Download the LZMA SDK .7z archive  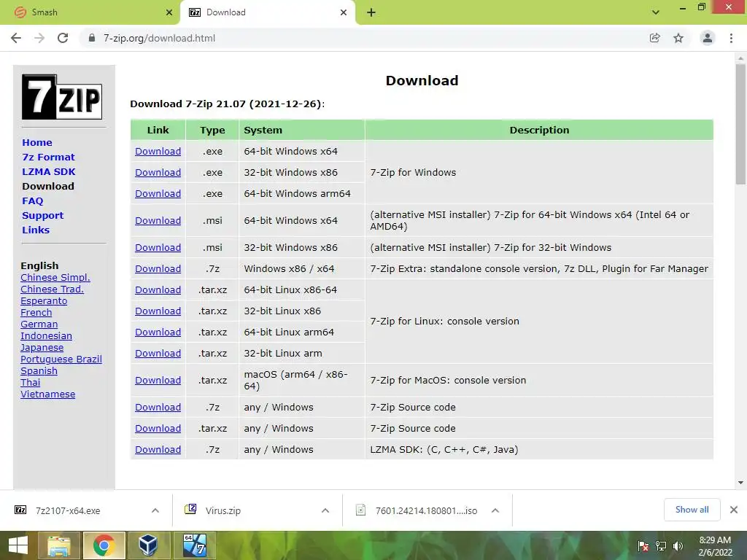click(158, 449)
